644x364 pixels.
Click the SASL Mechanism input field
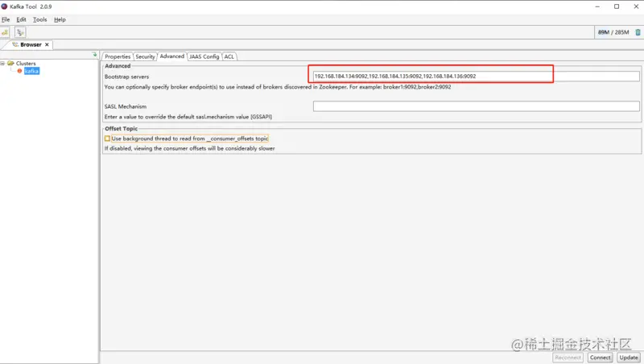click(476, 106)
